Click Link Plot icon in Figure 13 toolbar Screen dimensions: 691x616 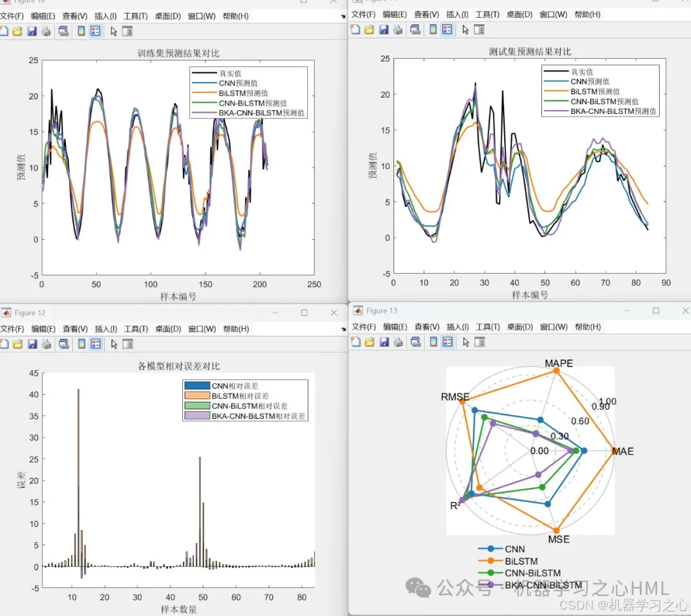pyautogui.click(x=415, y=342)
